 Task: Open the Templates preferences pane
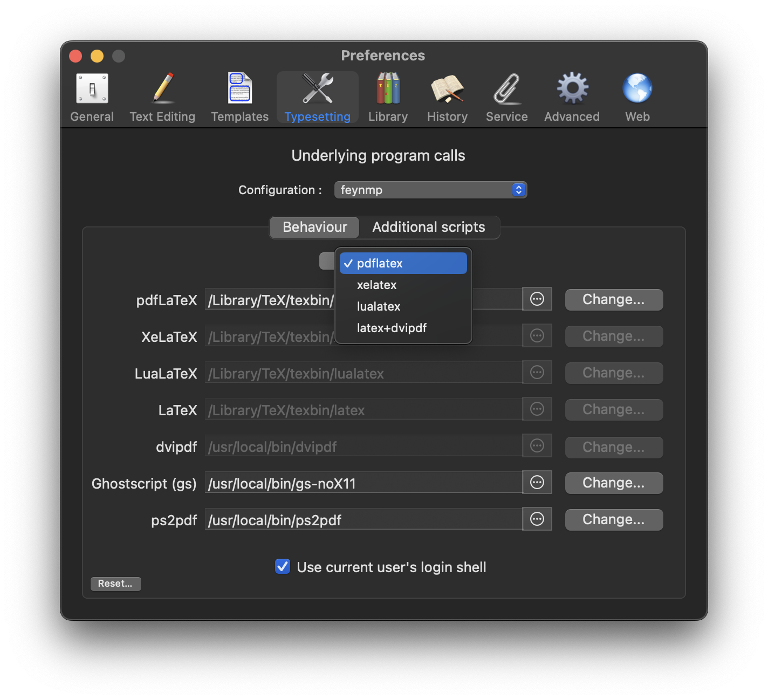click(x=239, y=96)
